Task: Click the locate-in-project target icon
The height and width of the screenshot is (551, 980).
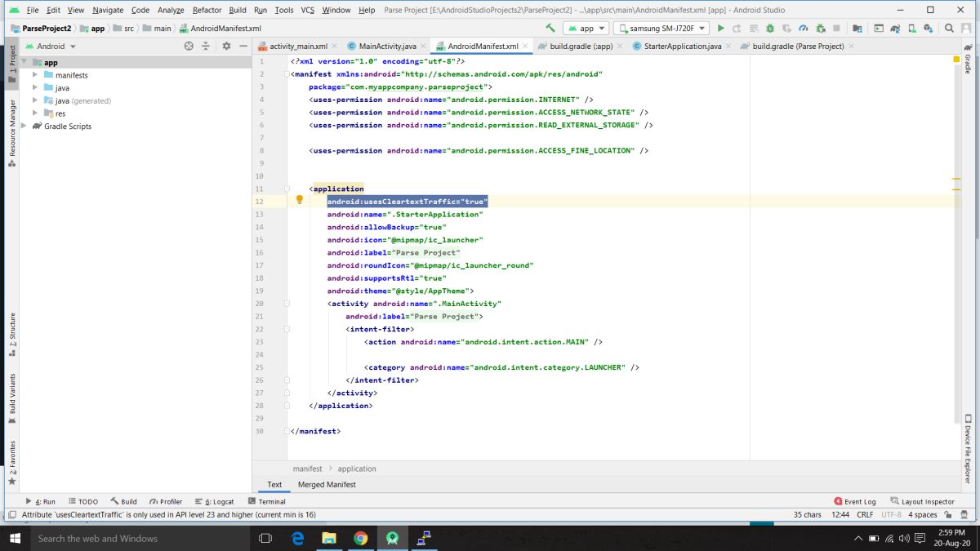Action: (x=188, y=47)
